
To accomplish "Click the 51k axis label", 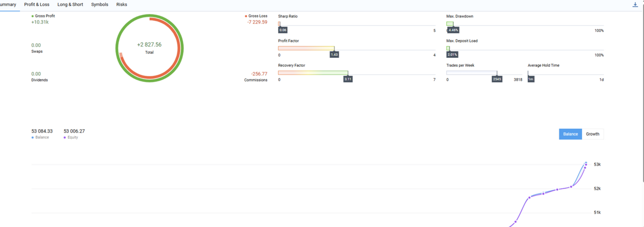I will pyautogui.click(x=597, y=213).
